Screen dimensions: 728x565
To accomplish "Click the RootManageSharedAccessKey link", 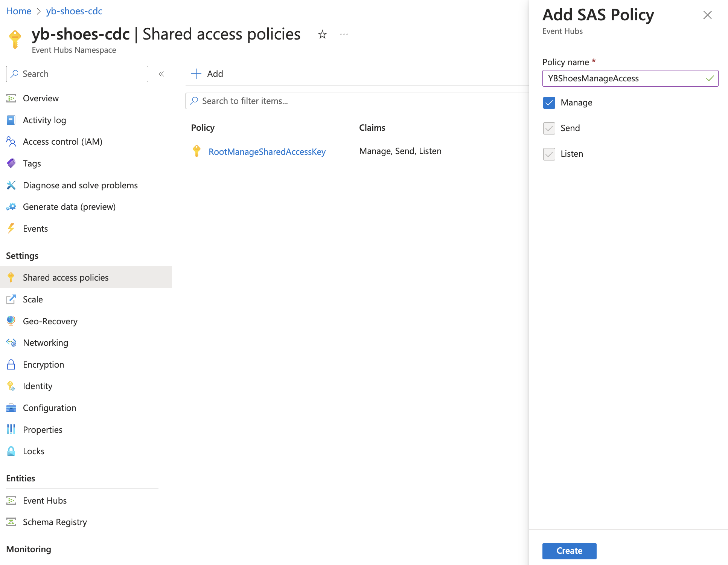I will point(267,151).
